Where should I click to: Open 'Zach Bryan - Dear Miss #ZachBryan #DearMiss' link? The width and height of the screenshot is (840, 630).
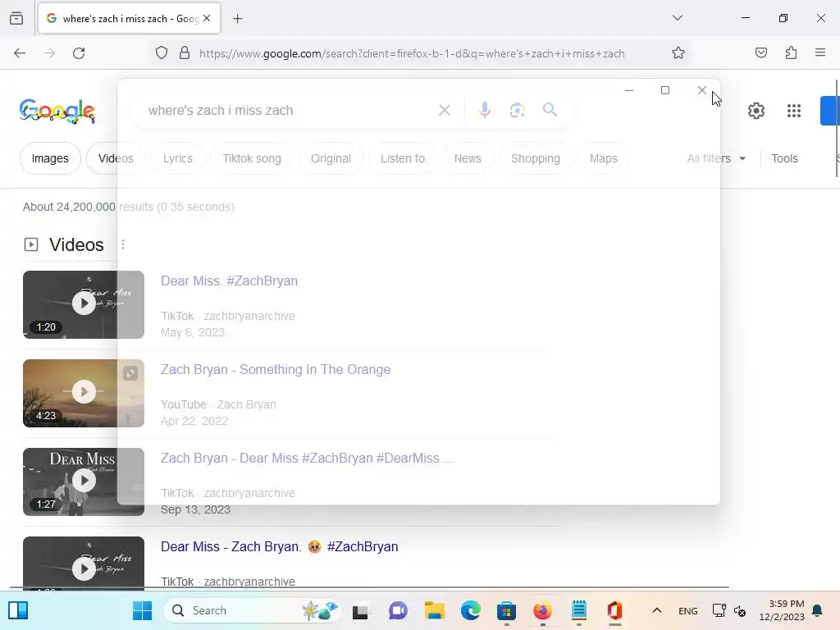[x=307, y=458]
